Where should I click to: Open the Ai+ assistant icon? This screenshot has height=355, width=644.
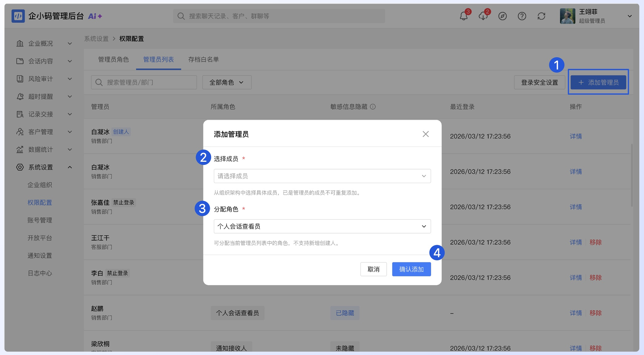[95, 16]
